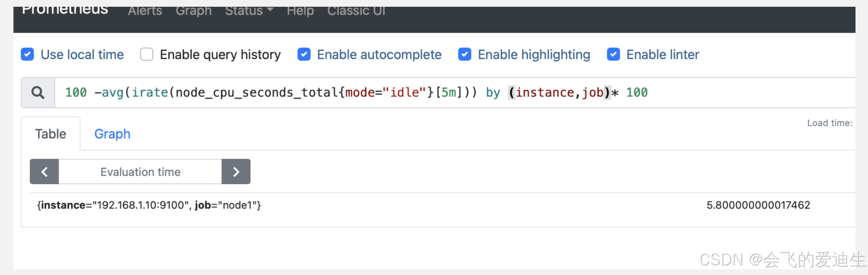Switch to Classic UI
This screenshot has width=868, height=275.
pyautogui.click(x=356, y=11)
